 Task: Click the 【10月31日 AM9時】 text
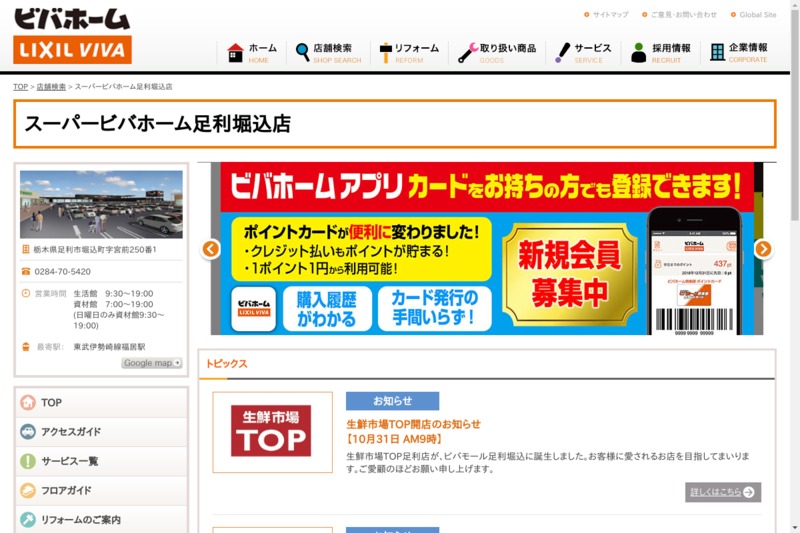pos(394,439)
